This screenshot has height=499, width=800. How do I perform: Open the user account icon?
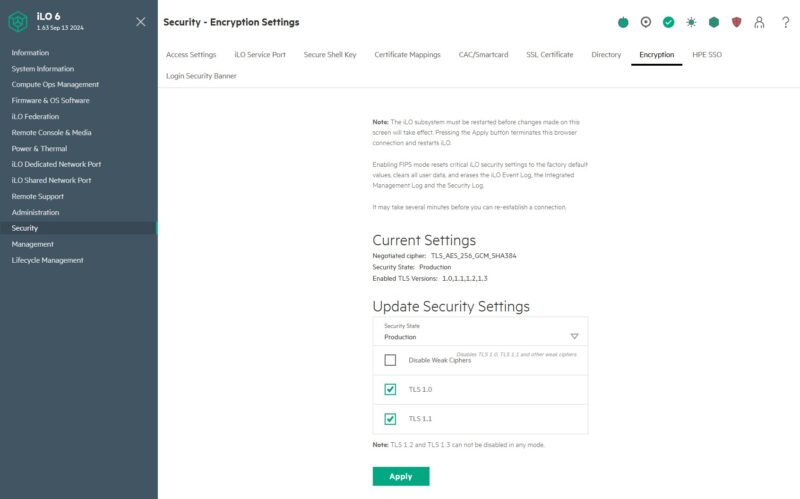click(x=759, y=22)
